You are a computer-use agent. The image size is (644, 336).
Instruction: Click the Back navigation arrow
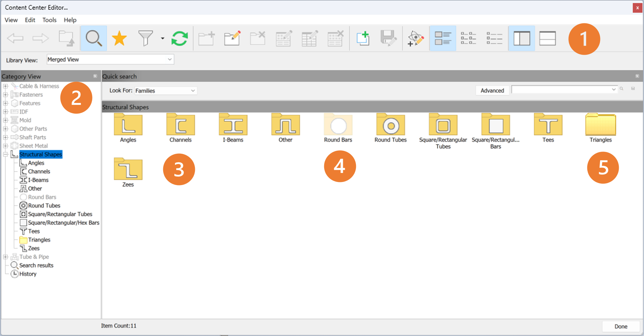click(15, 39)
